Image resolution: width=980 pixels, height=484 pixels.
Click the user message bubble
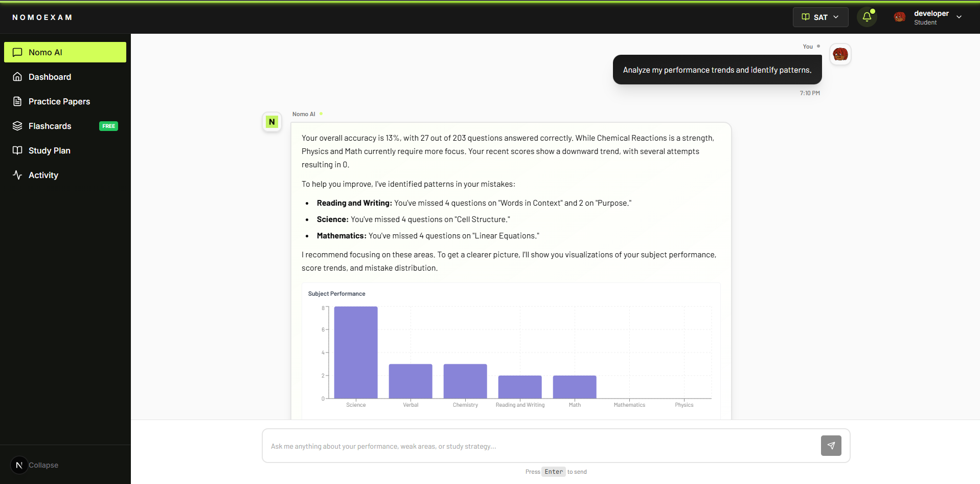[717, 70]
